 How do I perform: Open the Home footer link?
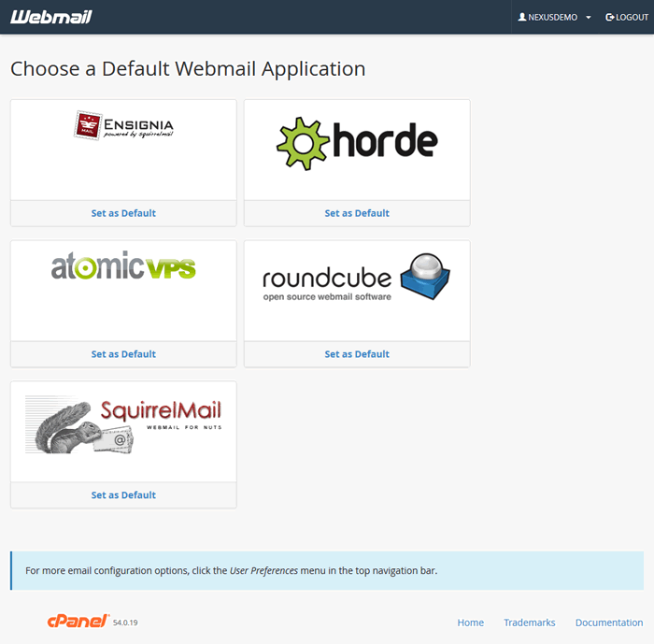pos(470,623)
